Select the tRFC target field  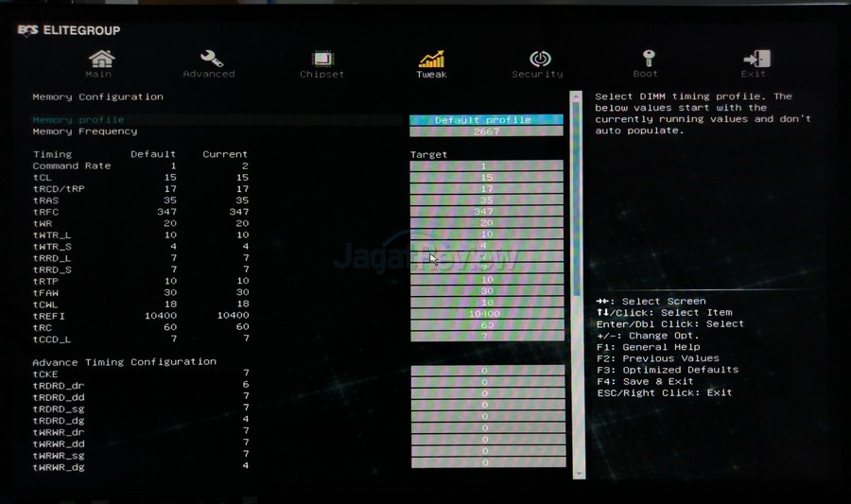tap(486, 212)
